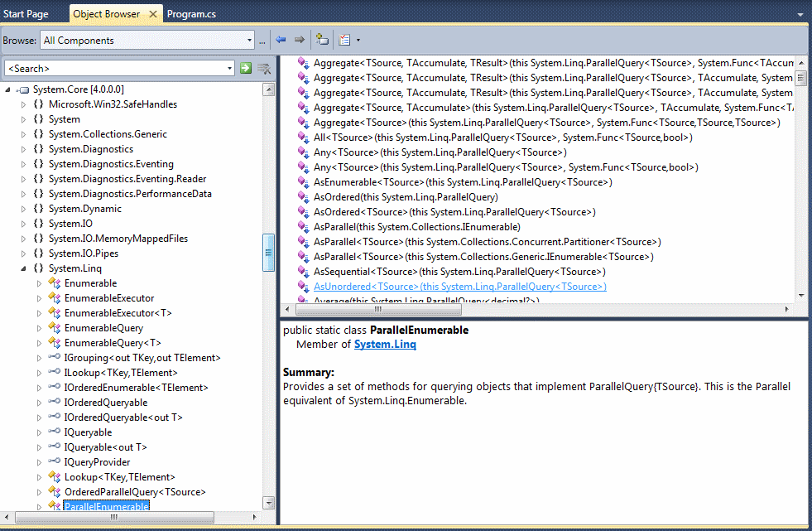Screen dimensions: 812x531
Task: Open Object Browser Settings icon
Action: point(345,40)
